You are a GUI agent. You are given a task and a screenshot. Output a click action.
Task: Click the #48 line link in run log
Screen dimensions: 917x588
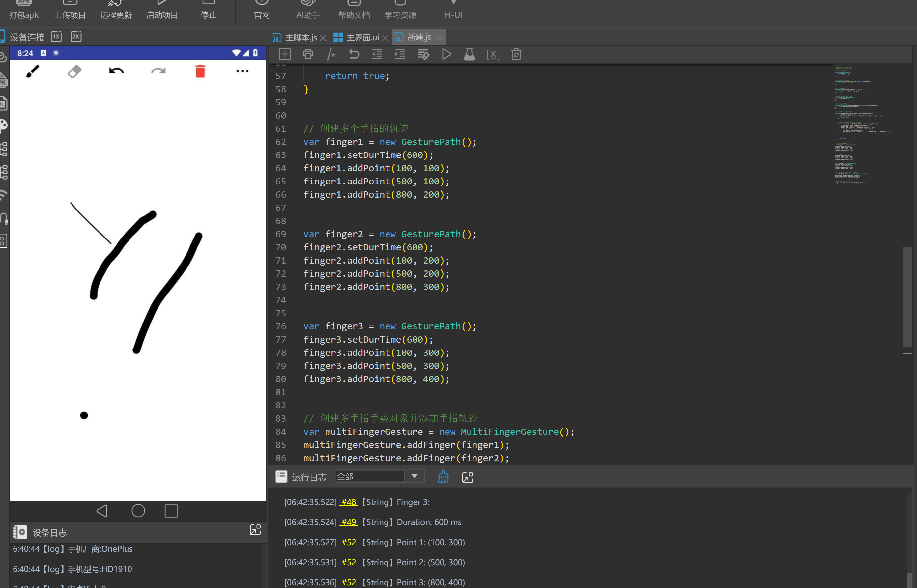pos(349,502)
